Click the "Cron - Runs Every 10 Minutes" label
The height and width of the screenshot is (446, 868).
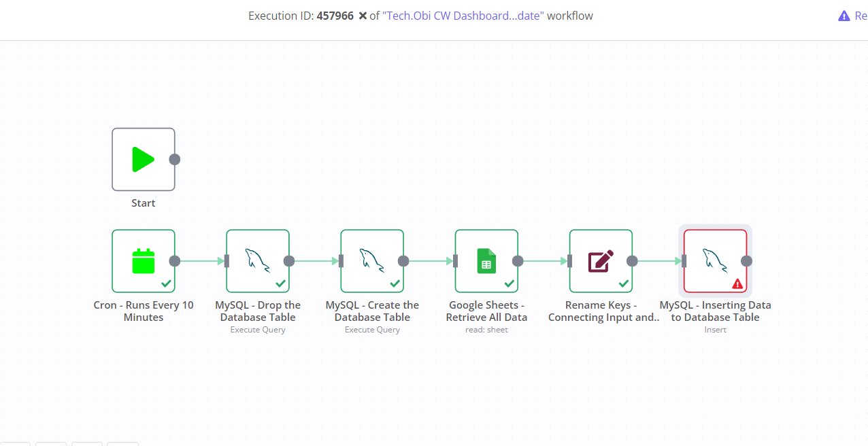point(144,311)
